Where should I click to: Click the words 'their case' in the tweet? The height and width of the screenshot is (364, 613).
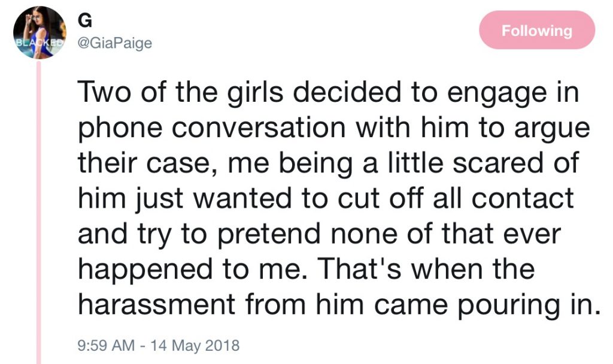(144, 163)
